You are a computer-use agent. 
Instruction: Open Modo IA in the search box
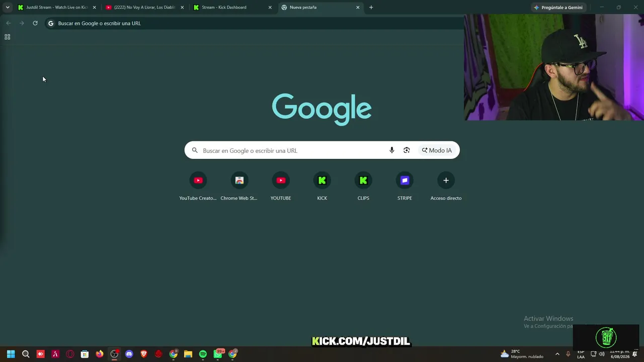(x=437, y=150)
